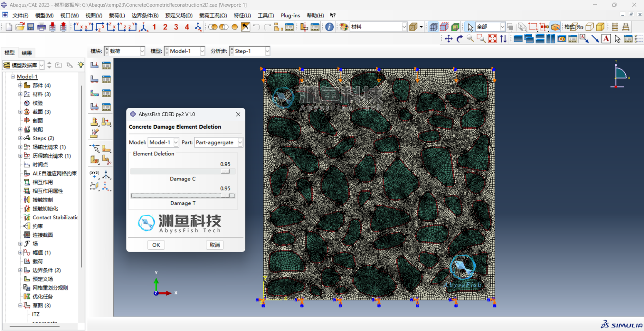Viewport: 644px width, 331px height.
Task: Select the Pan View tool
Action: coord(449,39)
